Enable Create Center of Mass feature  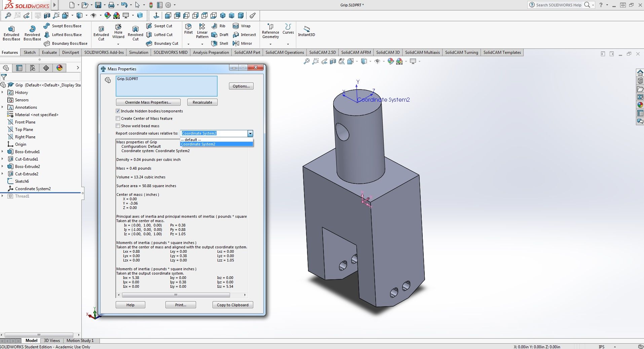118,118
